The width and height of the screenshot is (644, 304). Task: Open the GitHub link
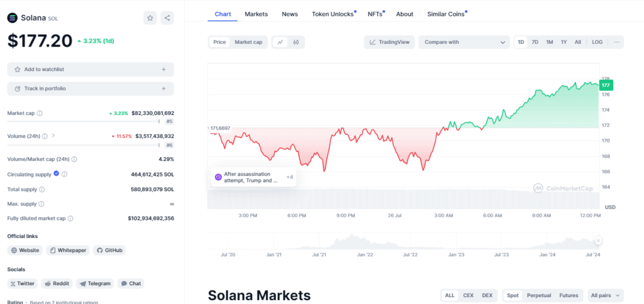109,250
